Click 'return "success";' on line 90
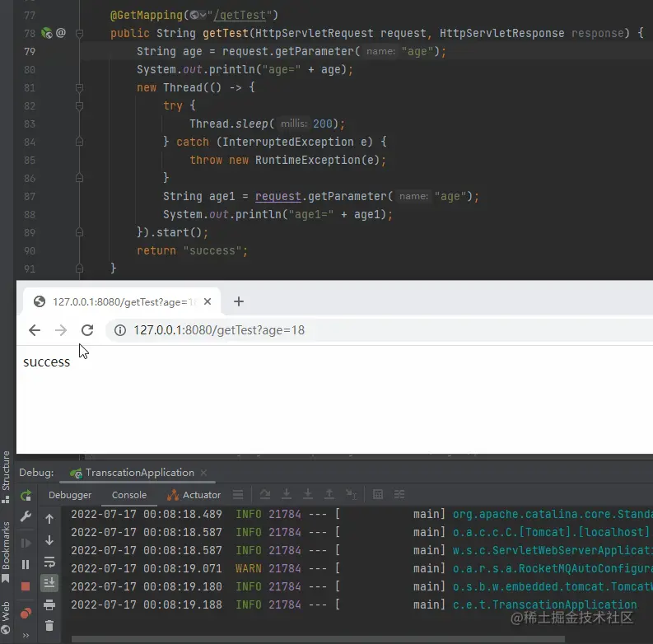 pos(193,251)
